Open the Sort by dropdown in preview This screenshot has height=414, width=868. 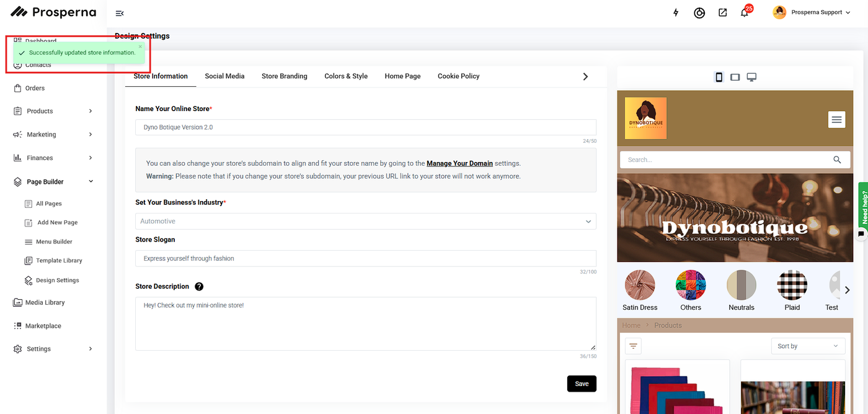click(x=808, y=346)
